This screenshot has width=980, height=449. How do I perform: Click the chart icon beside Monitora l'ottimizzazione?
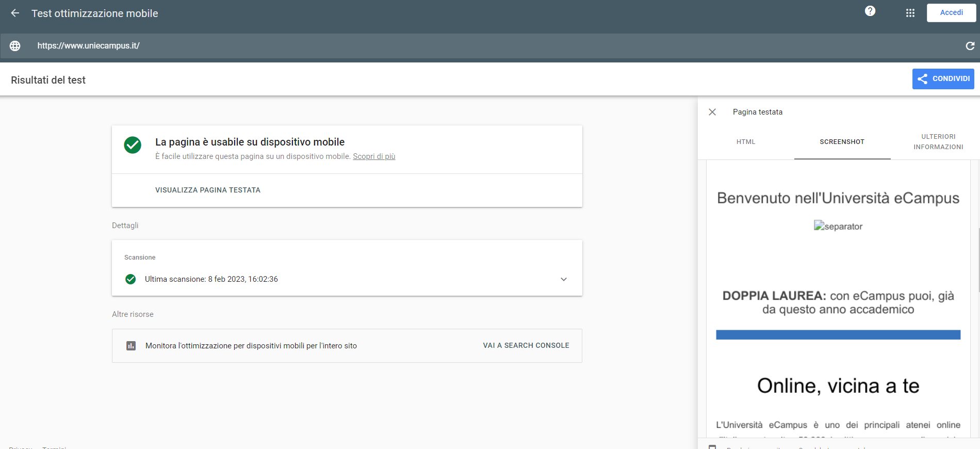click(x=131, y=346)
